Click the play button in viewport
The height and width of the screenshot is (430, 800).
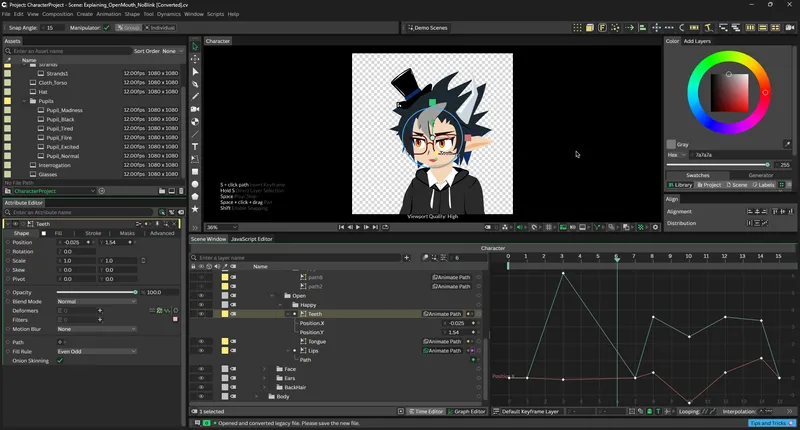point(358,227)
